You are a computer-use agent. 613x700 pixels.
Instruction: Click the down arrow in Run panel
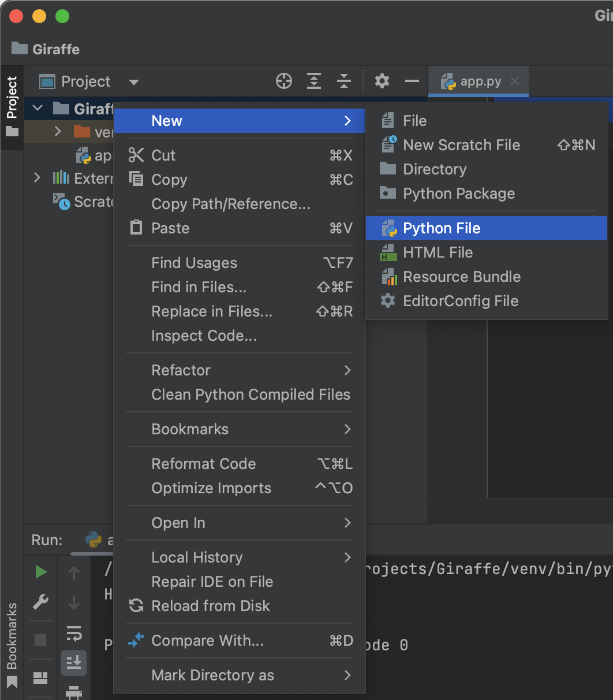click(x=74, y=603)
